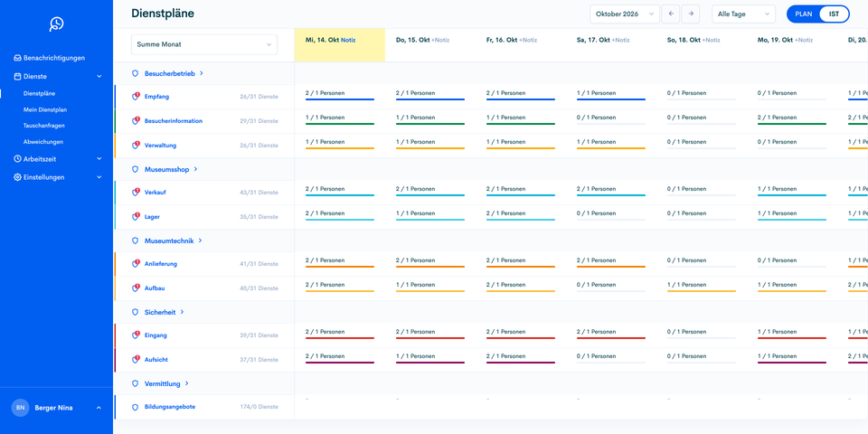Open Benachrichtigungen in the sidebar
This screenshot has height=434, width=868.
[x=54, y=58]
